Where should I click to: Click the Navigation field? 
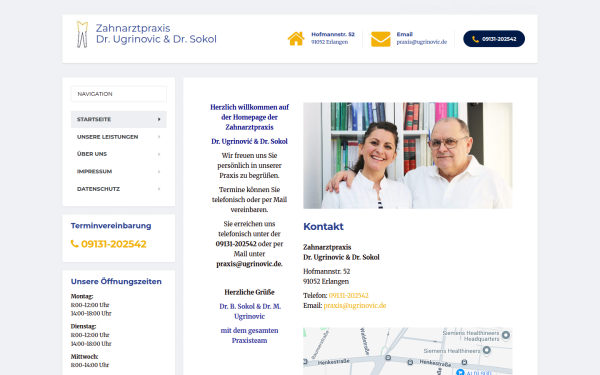coord(119,94)
